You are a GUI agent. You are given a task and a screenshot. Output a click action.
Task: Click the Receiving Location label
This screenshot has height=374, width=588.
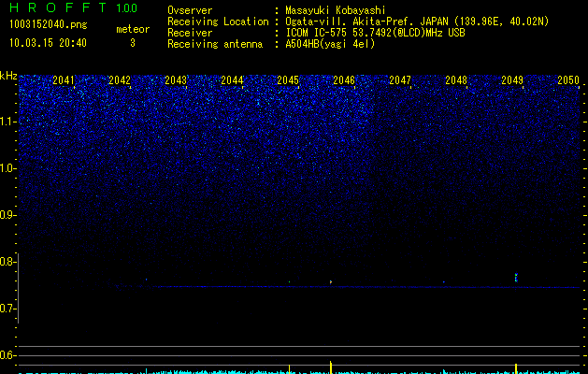click(x=218, y=22)
